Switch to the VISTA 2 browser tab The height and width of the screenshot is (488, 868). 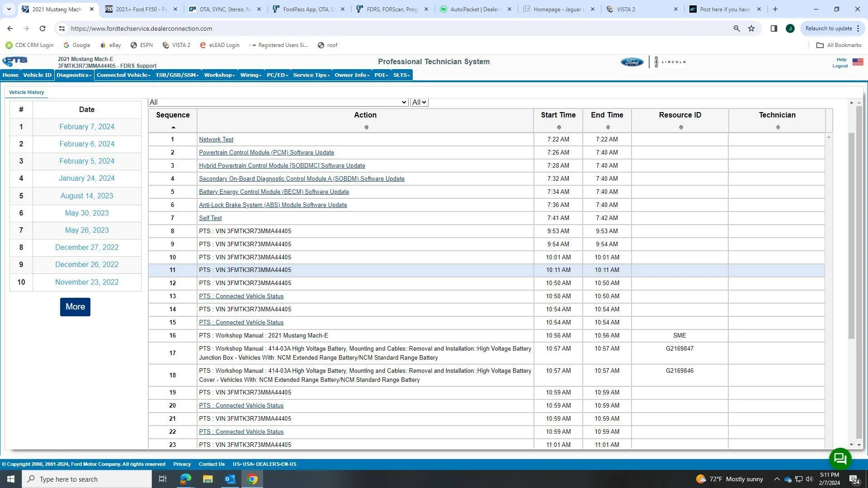pyautogui.click(x=642, y=9)
